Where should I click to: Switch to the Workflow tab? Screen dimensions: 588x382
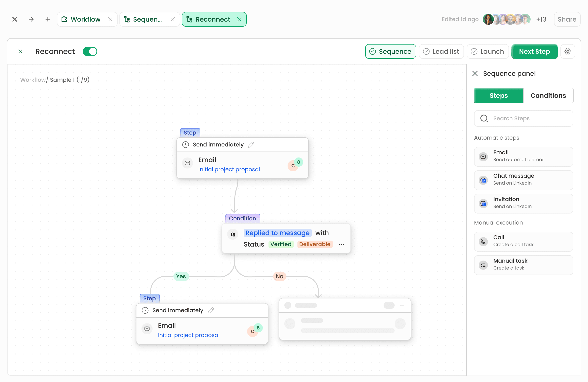coord(85,19)
